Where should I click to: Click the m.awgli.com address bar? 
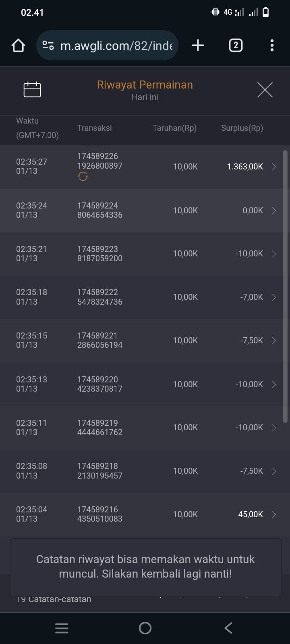(116, 45)
